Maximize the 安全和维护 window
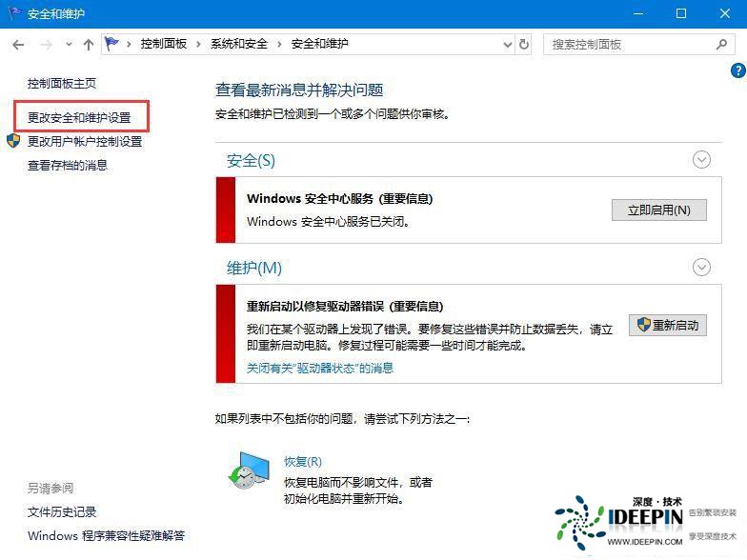747x560 pixels. tap(681, 13)
